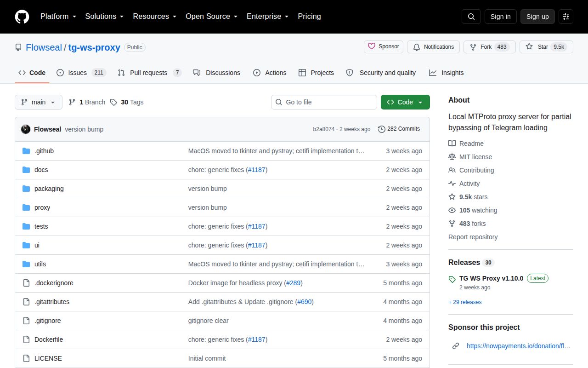Click the Flowseal avatar in the commit row
588x368 pixels.
(26, 129)
